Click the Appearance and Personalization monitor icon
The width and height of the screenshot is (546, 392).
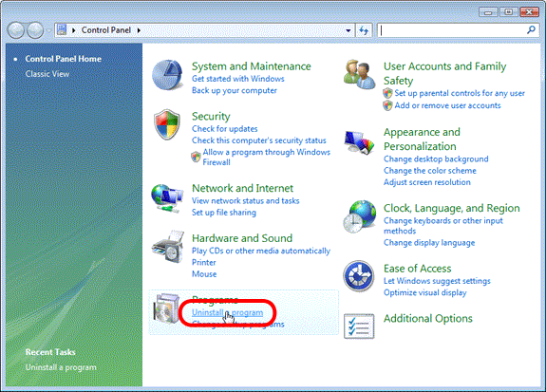[359, 142]
